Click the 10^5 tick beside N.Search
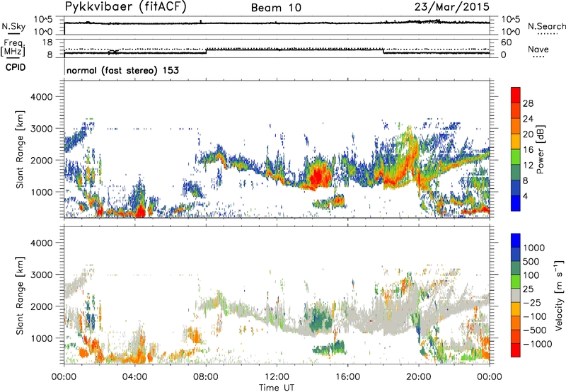 pos(511,20)
